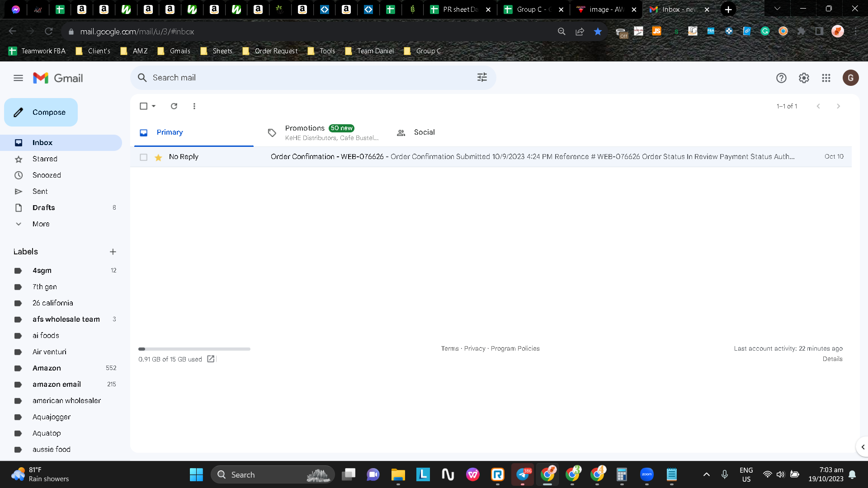Switch to the Primary tab

pos(194,132)
